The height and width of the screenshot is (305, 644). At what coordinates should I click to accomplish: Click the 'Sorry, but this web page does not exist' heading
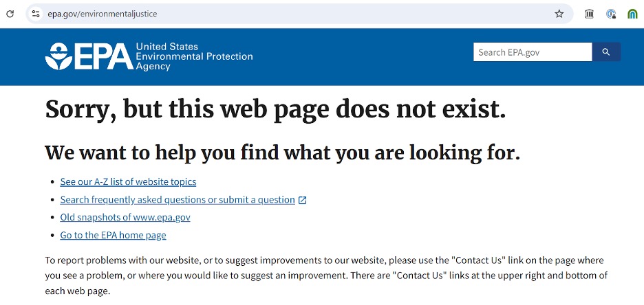tap(276, 110)
